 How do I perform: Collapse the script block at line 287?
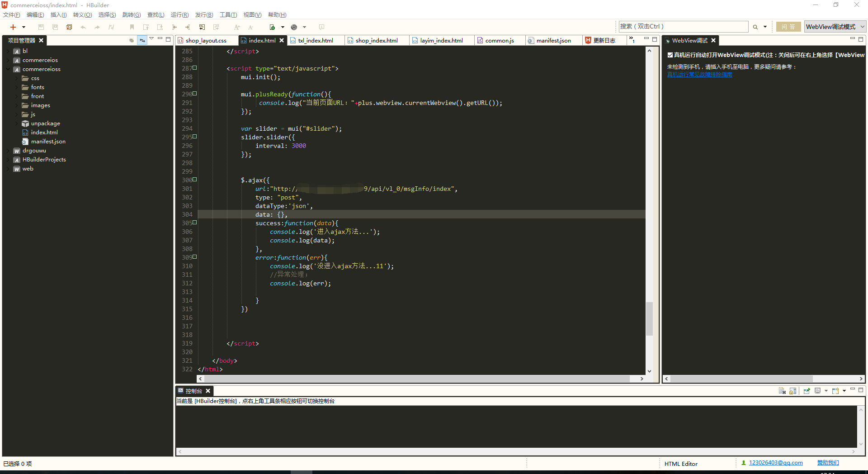[195, 68]
